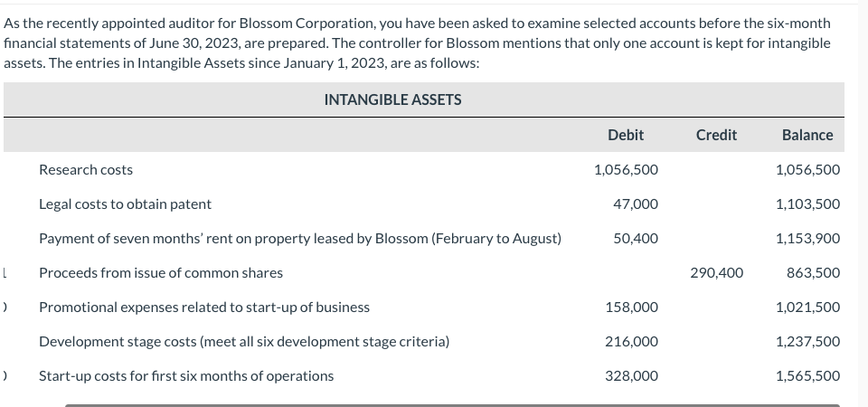Click the 863,500 balance figure
This screenshot has height=407, width=868.
point(814,272)
